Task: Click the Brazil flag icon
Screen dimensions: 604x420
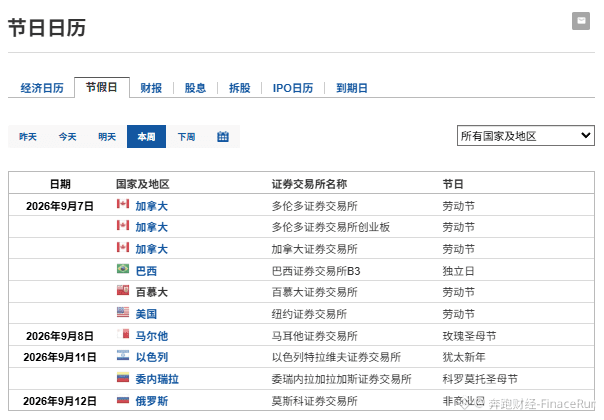Action: coord(123,268)
